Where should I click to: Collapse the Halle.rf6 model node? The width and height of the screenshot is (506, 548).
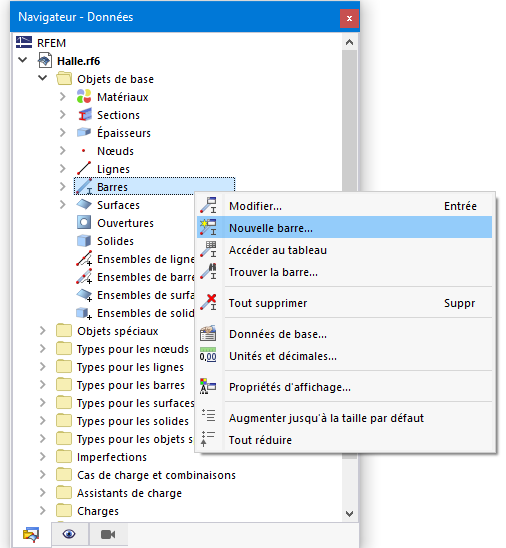pos(23,60)
